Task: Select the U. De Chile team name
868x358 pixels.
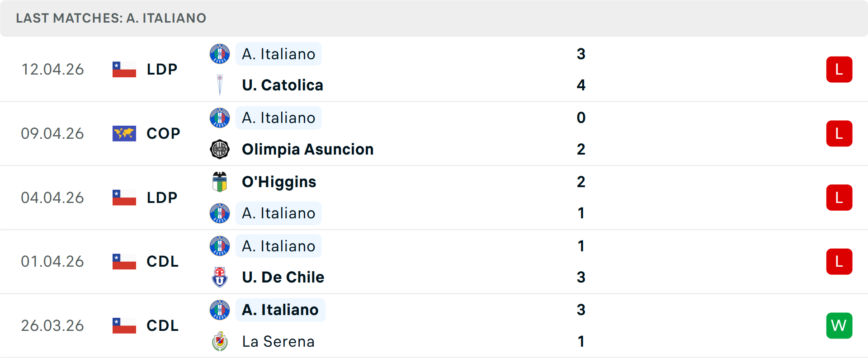Action: coord(283,277)
